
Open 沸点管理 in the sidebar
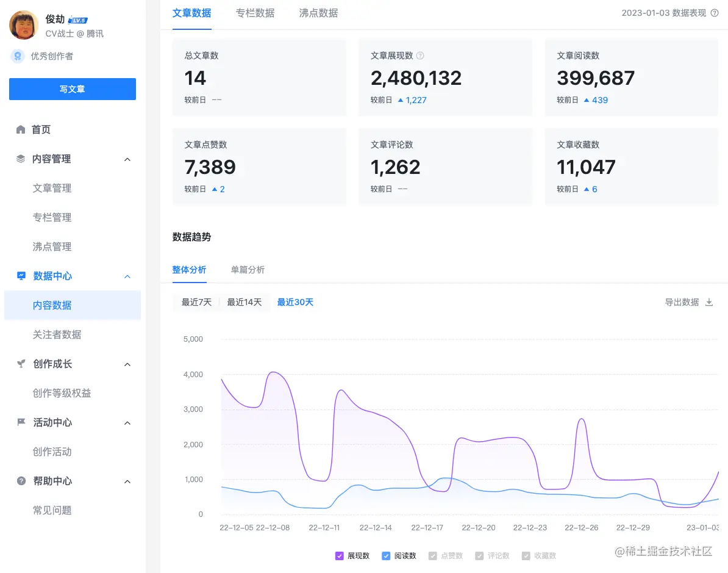[52, 247]
